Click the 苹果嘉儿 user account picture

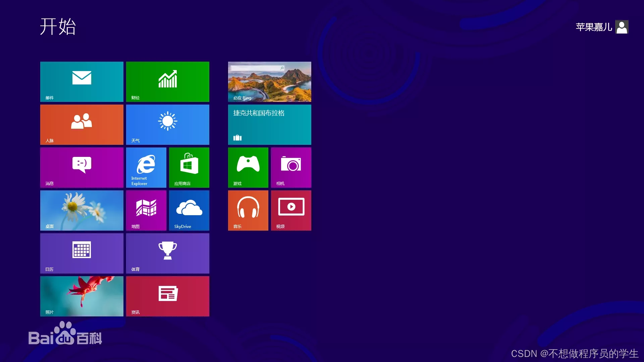pyautogui.click(x=622, y=27)
